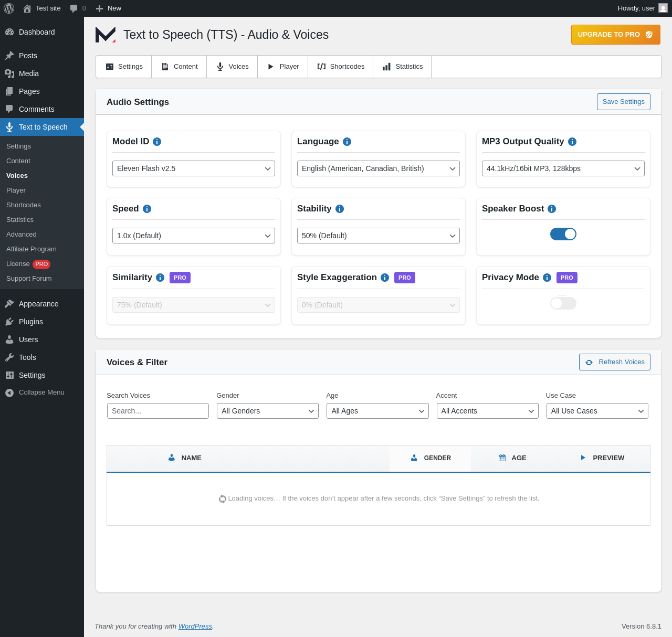Toggle the Privacy Mode switch
The image size is (672, 637).
[563, 303]
